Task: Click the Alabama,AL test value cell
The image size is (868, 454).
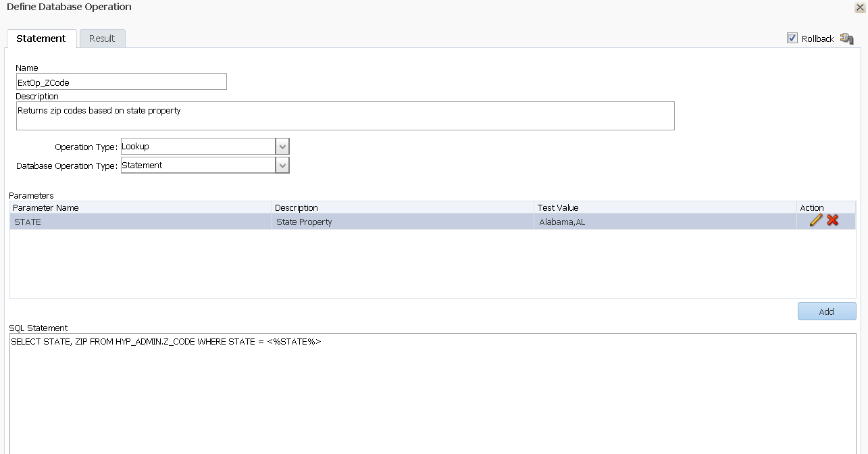Action: pyautogui.click(x=665, y=222)
